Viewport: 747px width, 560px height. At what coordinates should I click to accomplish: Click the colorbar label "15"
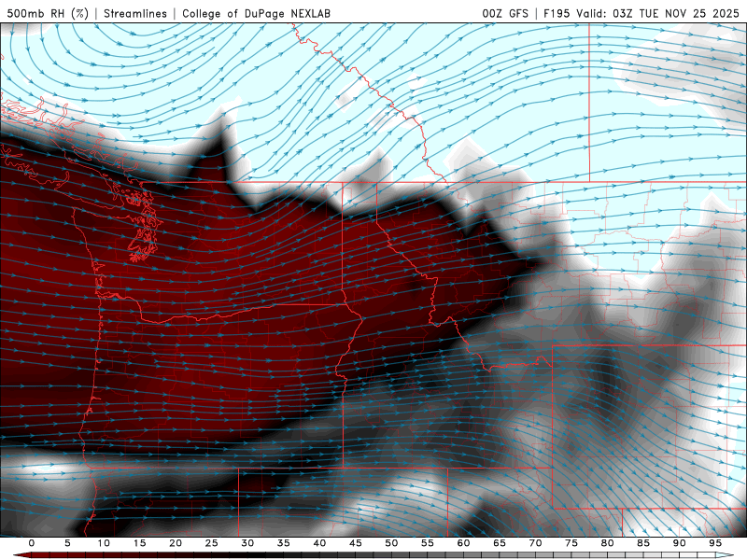coord(139,543)
